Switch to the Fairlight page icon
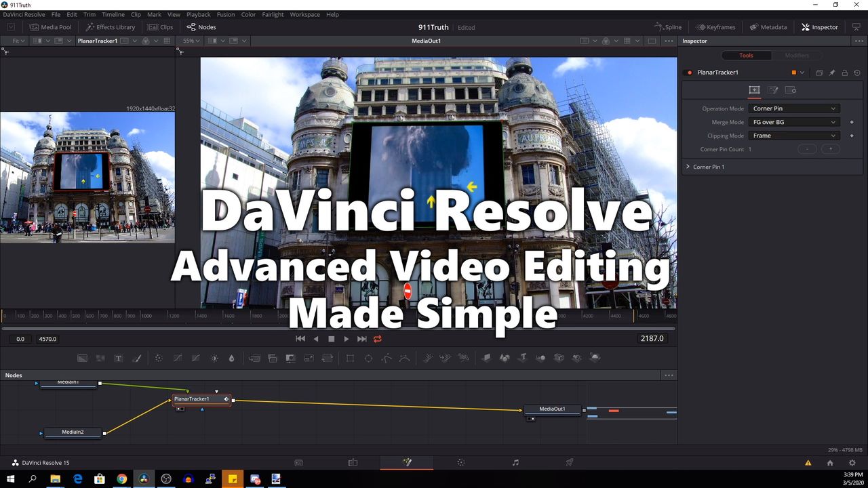The image size is (868, 488). click(515, 462)
